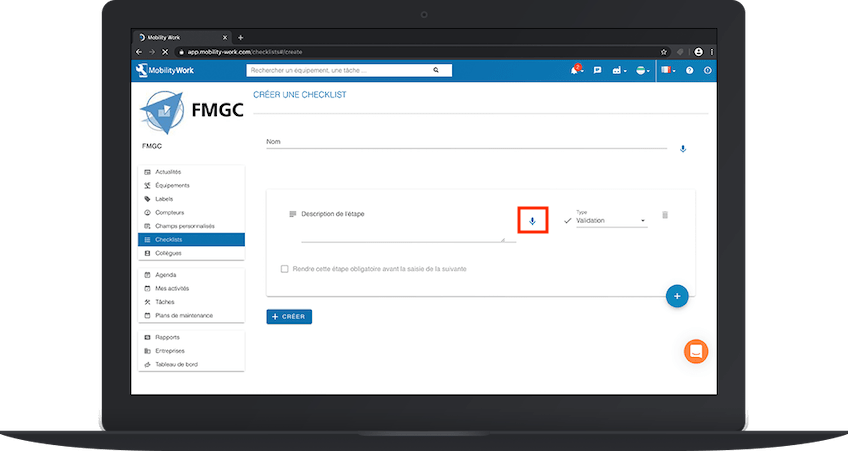Screen dimensions: 848x451
Task: Focus the Nom input field
Action: (x=466, y=142)
